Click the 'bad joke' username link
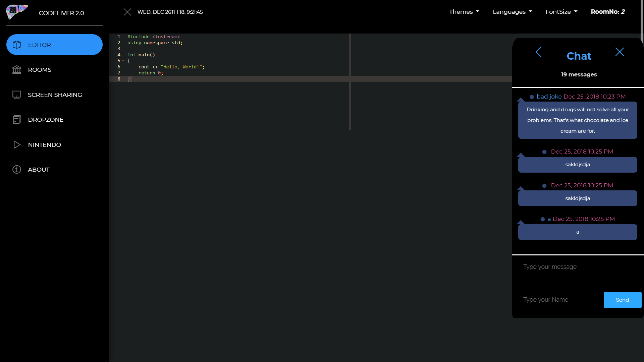Image resolution: width=644 pixels, height=362 pixels. pyautogui.click(x=549, y=97)
